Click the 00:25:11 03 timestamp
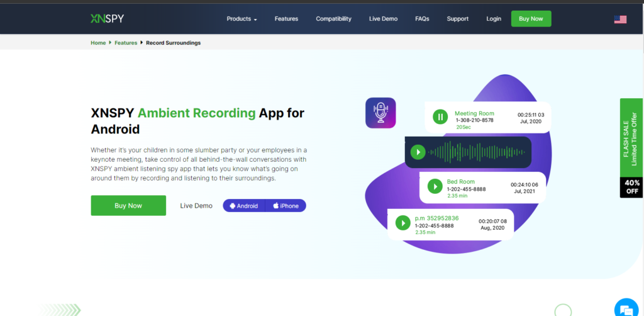The width and height of the screenshot is (644, 316). click(531, 115)
